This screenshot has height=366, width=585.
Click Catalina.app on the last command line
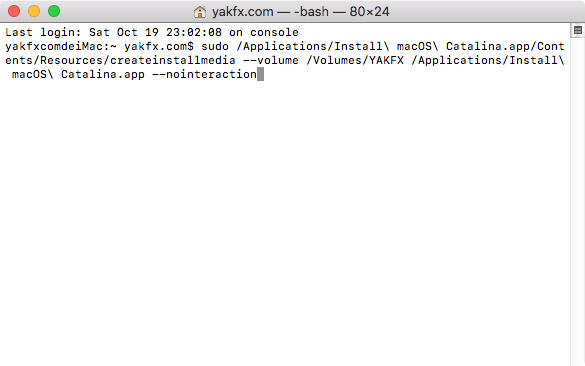[103, 74]
